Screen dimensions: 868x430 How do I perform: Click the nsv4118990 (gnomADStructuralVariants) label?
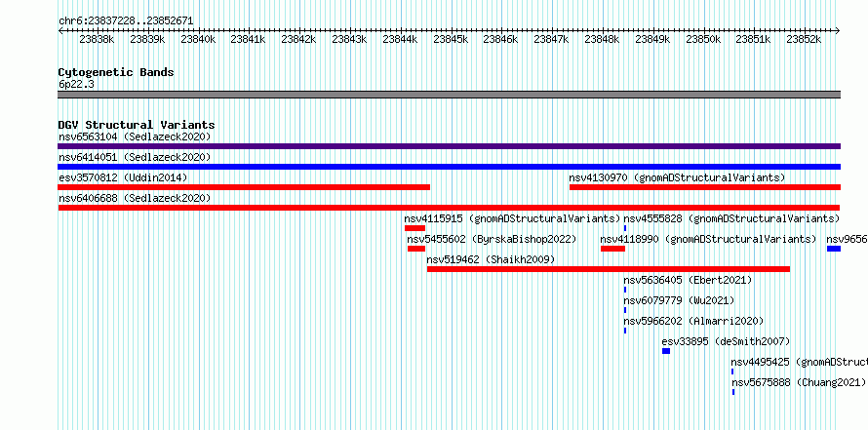(x=709, y=239)
